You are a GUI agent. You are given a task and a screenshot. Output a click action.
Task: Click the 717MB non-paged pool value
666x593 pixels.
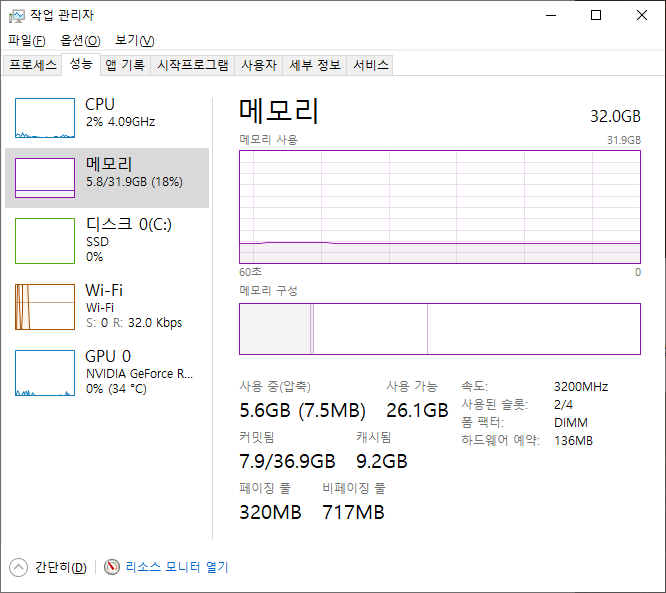click(x=353, y=512)
